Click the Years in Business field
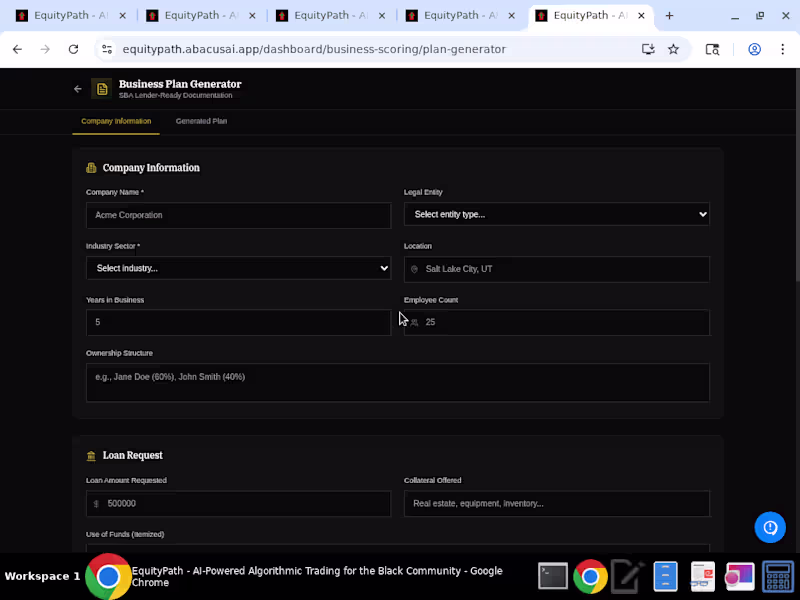Viewport: 800px width, 600px height. 238,322
